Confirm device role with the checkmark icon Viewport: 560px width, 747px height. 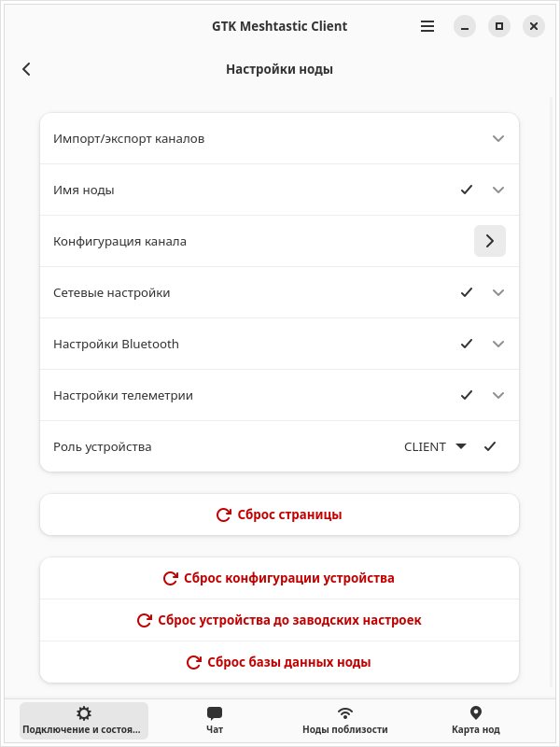click(x=490, y=446)
